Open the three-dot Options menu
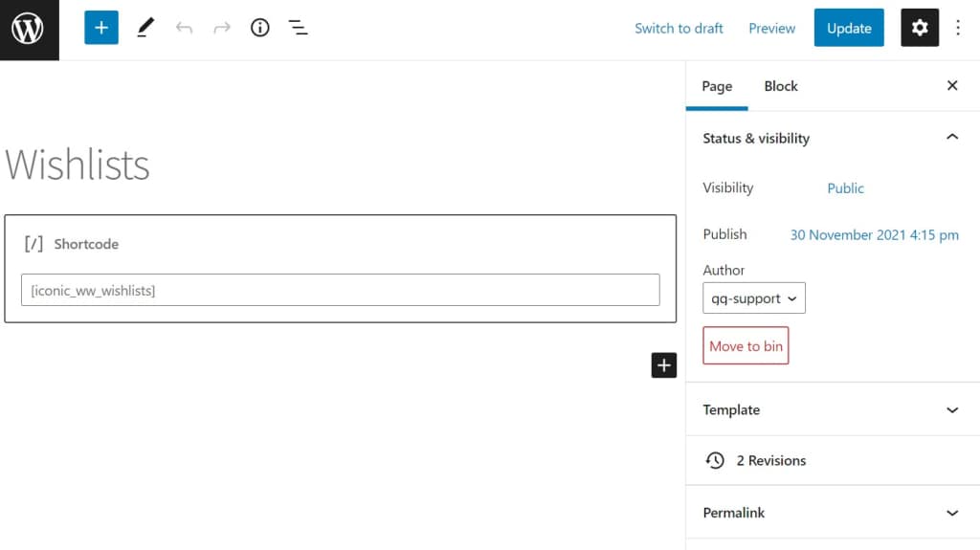Screen dimensions: 980x550 957,28
